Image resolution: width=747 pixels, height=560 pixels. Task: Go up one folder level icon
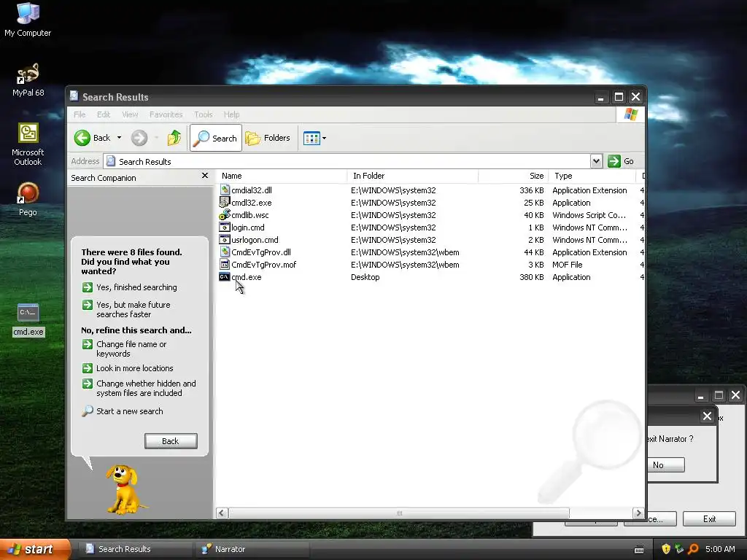(174, 138)
